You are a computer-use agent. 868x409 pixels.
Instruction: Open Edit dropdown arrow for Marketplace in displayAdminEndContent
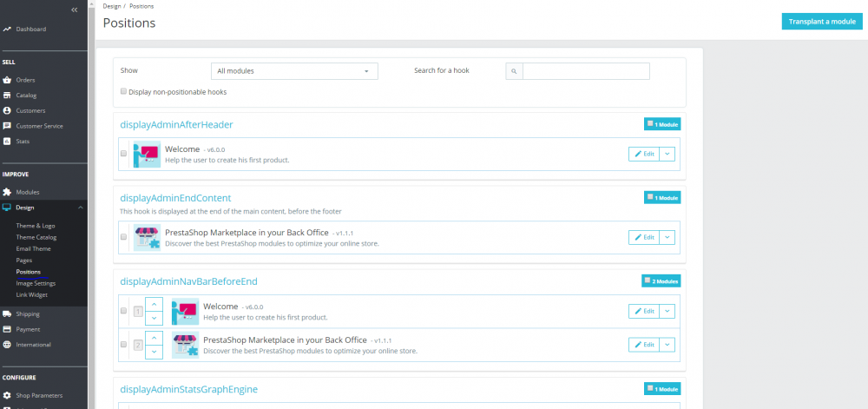667,237
